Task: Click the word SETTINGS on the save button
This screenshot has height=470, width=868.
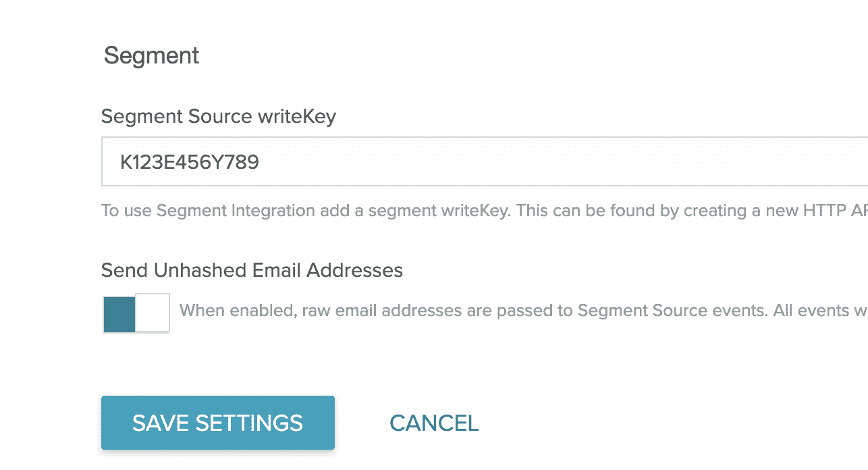Action: (249, 423)
